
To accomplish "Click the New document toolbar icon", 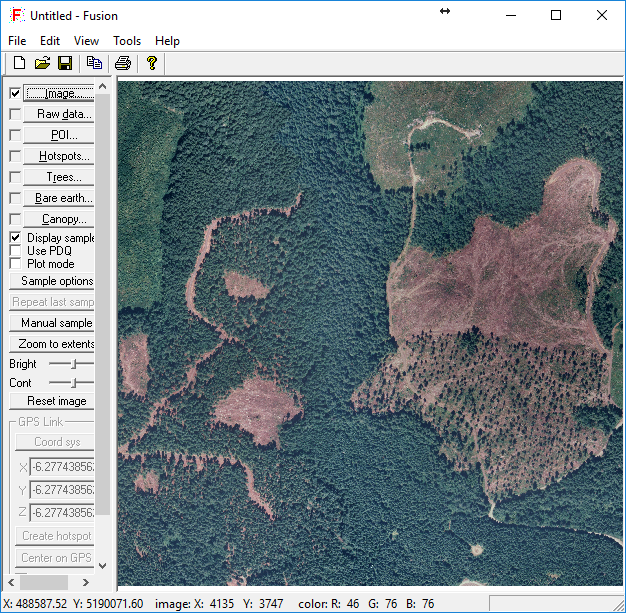I will [x=19, y=63].
